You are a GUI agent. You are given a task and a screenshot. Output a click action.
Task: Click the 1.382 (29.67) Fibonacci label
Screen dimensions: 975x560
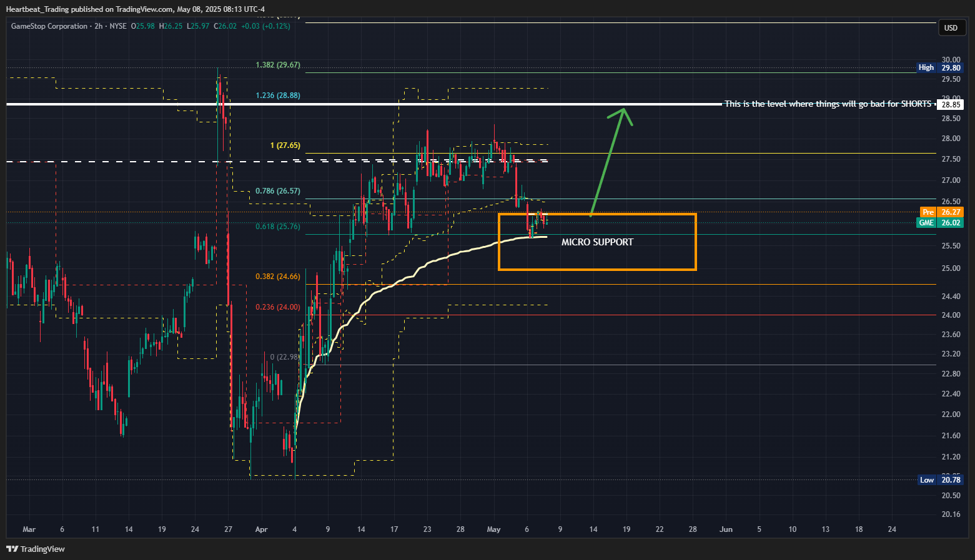pyautogui.click(x=278, y=65)
